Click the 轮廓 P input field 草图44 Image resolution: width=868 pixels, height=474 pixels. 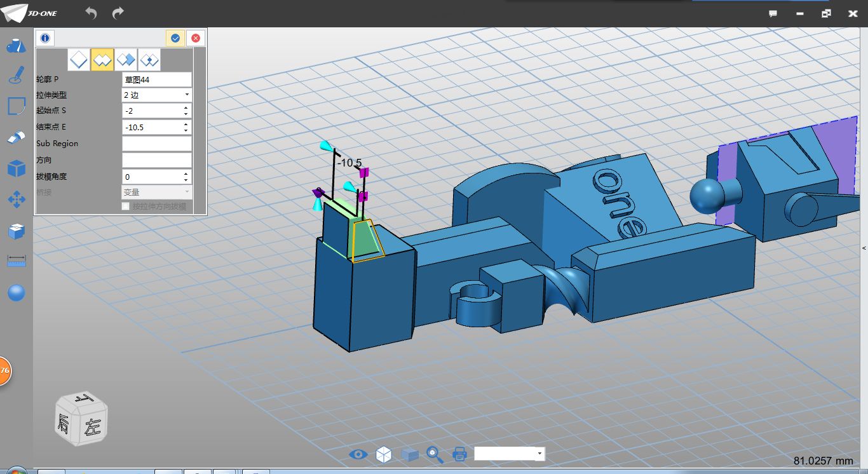156,79
